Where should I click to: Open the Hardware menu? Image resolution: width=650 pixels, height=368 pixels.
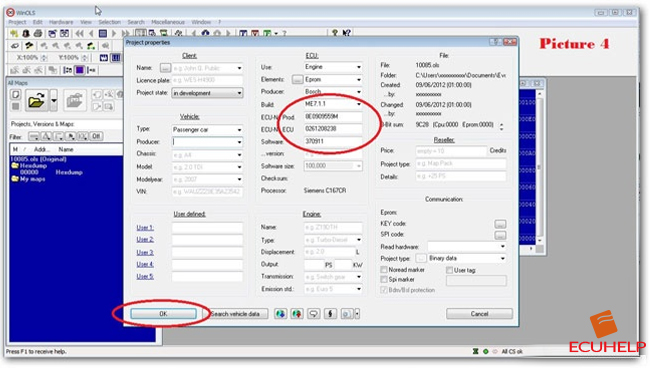(x=61, y=22)
